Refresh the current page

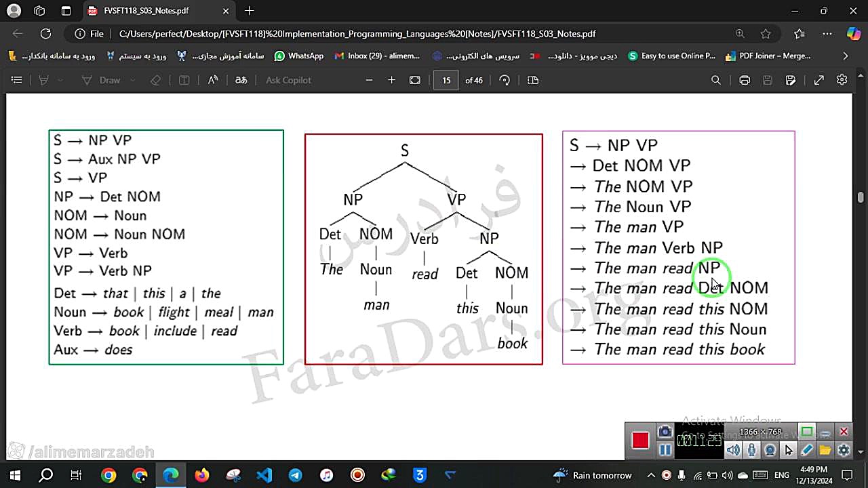45,34
